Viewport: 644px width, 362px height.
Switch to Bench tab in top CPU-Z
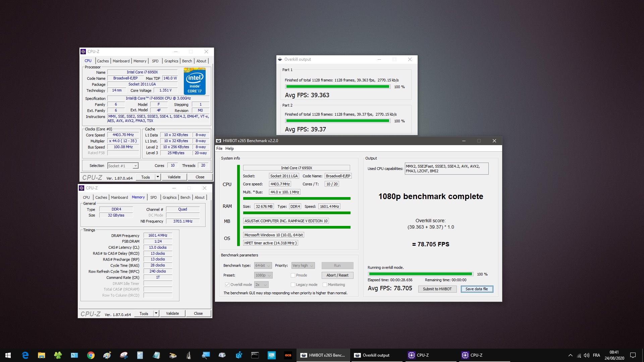(187, 61)
